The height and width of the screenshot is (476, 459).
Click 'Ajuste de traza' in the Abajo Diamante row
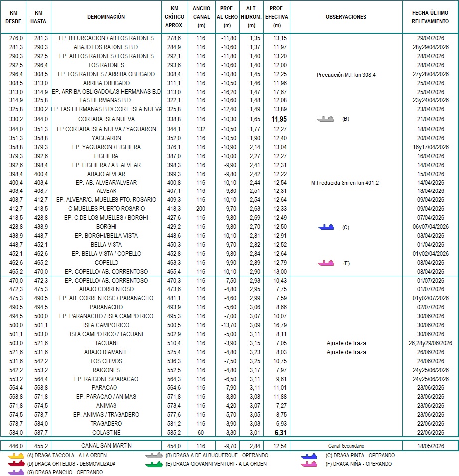coord(346,352)
